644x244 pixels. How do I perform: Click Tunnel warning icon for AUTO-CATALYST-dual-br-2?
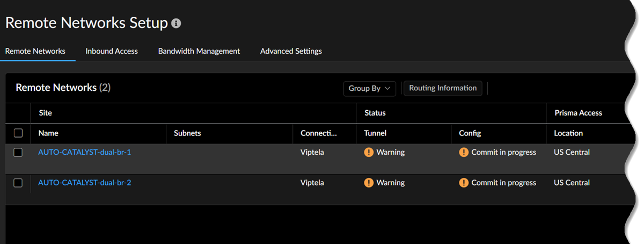369,183
